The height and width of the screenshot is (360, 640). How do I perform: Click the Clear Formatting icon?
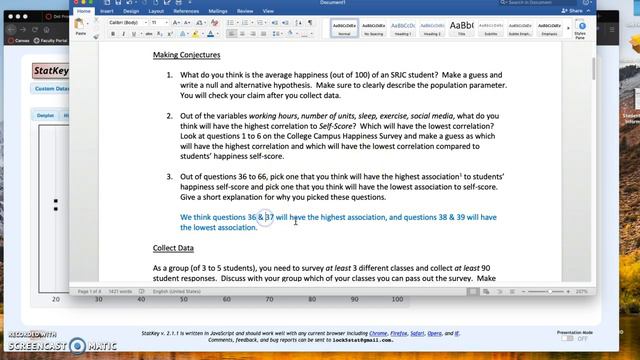[215, 23]
